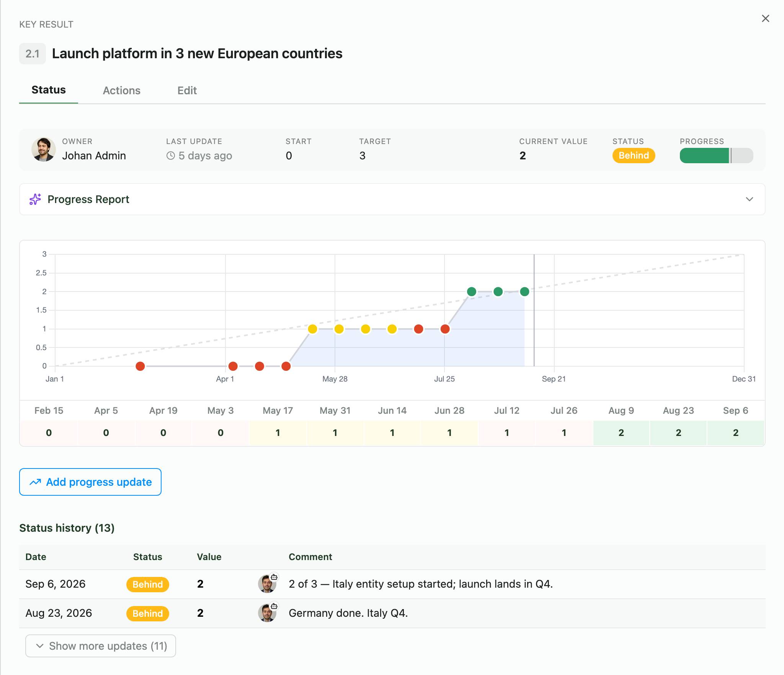Click avatar in Aug 23, 2026 row

point(267,613)
